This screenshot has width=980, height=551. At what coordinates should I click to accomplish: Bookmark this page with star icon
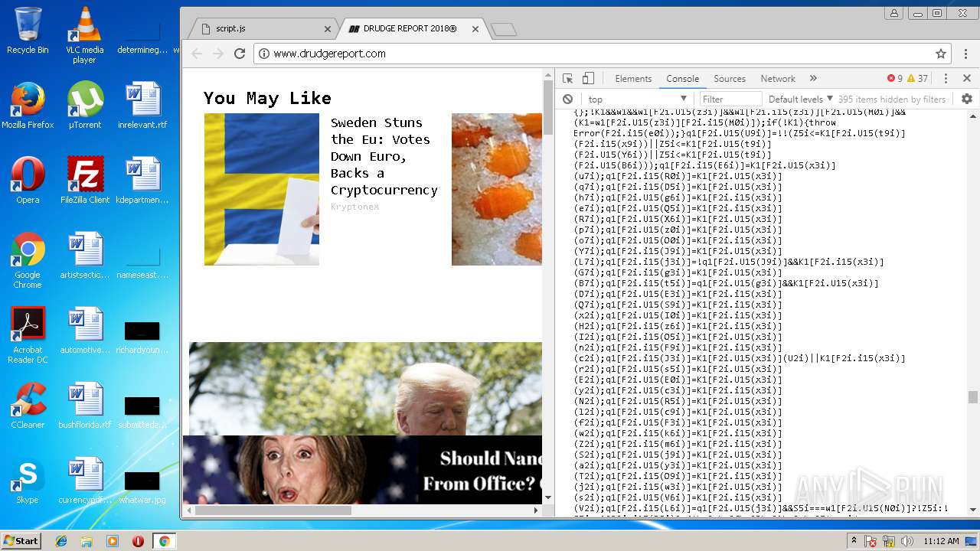coord(941,54)
